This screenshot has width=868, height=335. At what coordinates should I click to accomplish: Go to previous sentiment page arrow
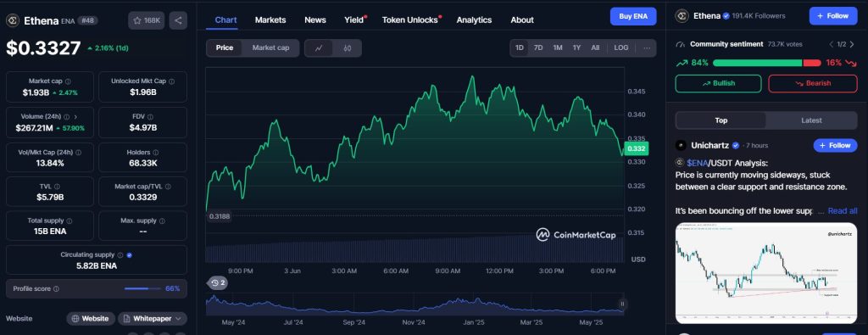(x=831, y=44)
